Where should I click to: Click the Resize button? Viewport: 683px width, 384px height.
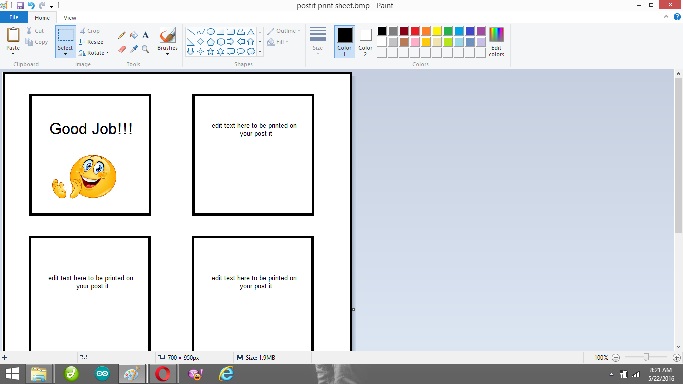(91, 42)
